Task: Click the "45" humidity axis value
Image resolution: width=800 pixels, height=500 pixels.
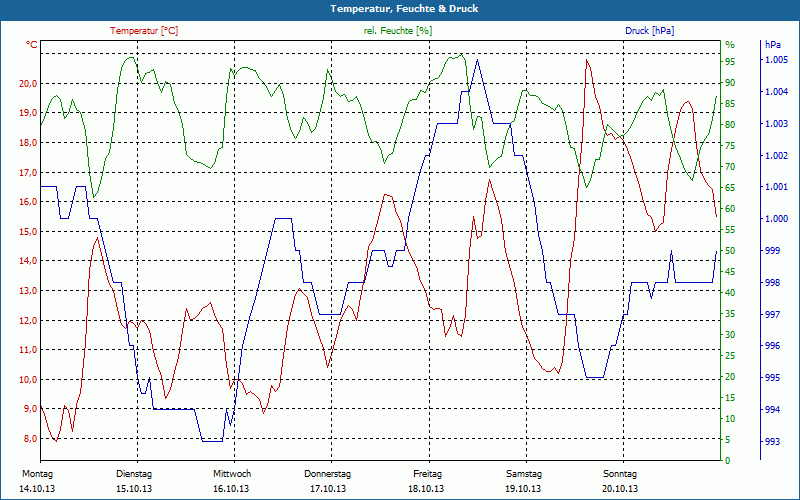Action: 730,271
